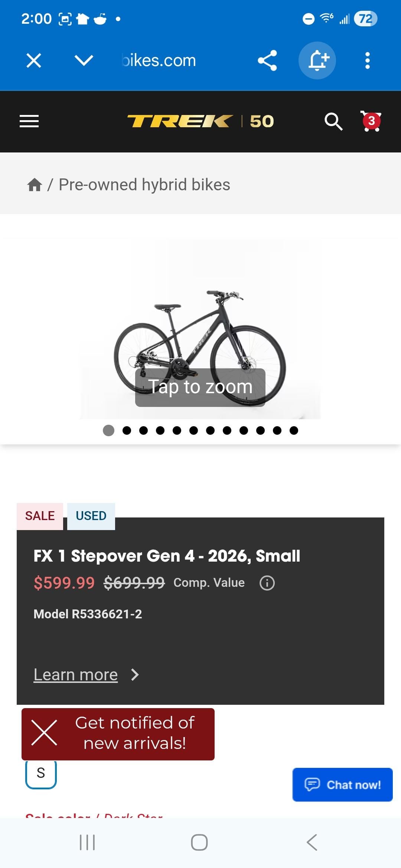
Task: Open Pre-owned hybrid bikes breadcrumb
Action: click(x=144, y=185)
